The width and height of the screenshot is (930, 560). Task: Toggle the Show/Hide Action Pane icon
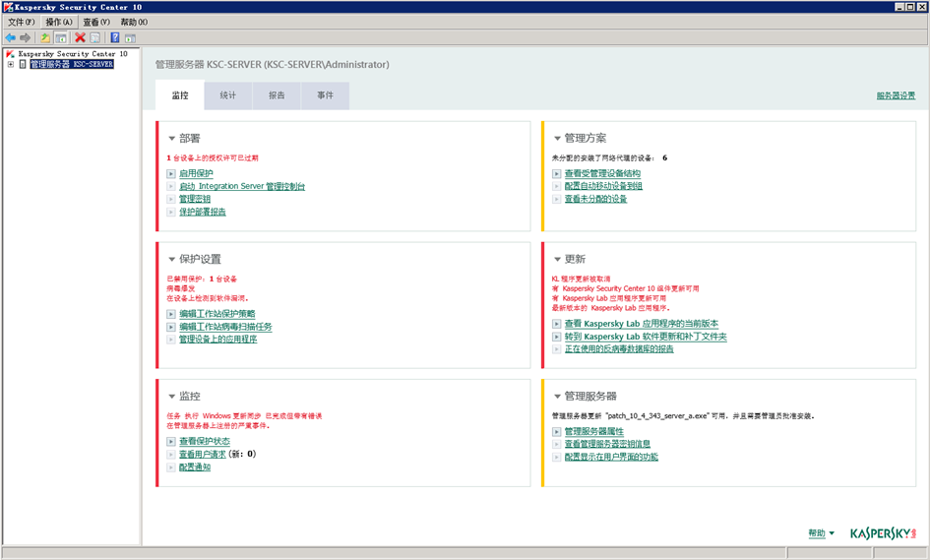click(x=130, y=38)
